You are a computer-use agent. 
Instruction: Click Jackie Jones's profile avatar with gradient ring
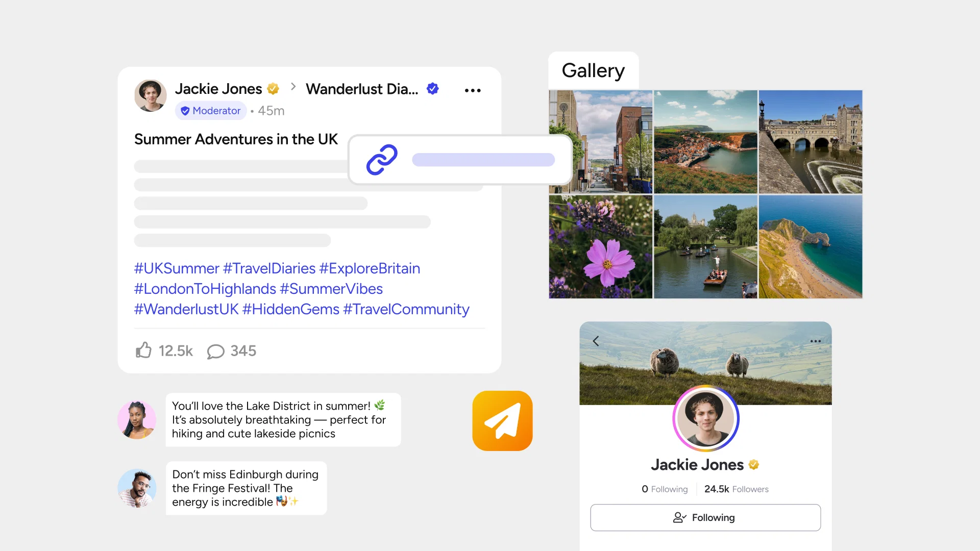tap(705, 418)
